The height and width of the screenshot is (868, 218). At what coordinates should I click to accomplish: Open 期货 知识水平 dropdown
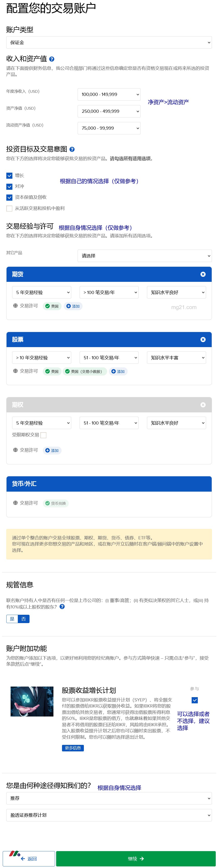[x=177, y=292]
